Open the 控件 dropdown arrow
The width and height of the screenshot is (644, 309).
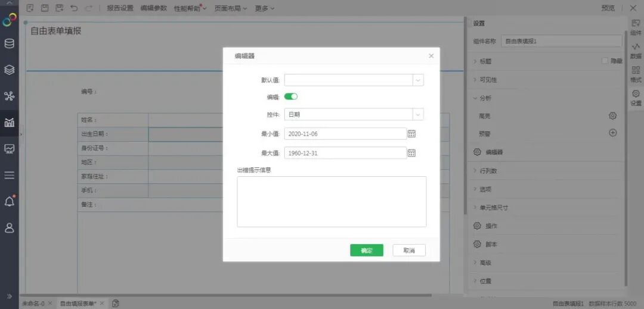[418, 114]
